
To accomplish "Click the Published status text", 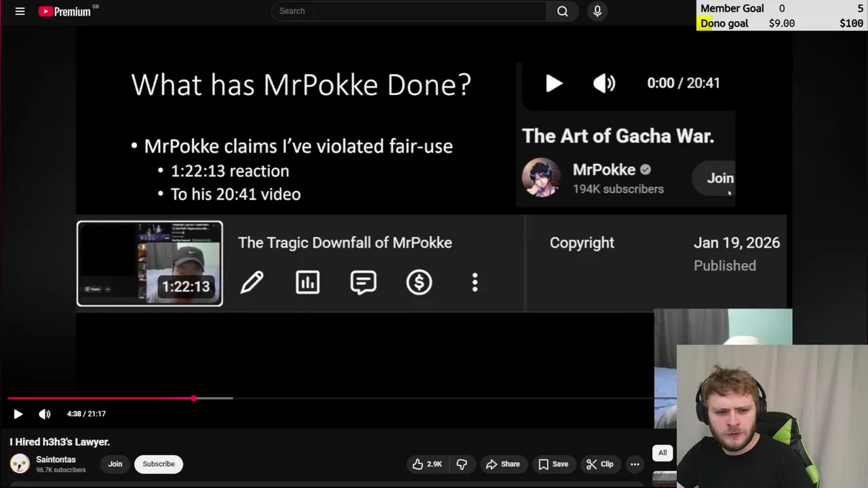I will 725,266.
